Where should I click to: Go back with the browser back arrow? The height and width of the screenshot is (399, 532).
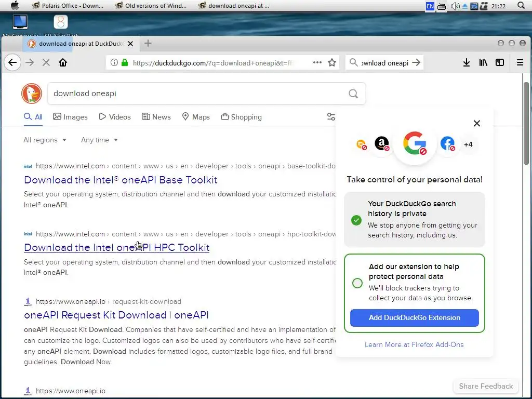pos(12,62)
